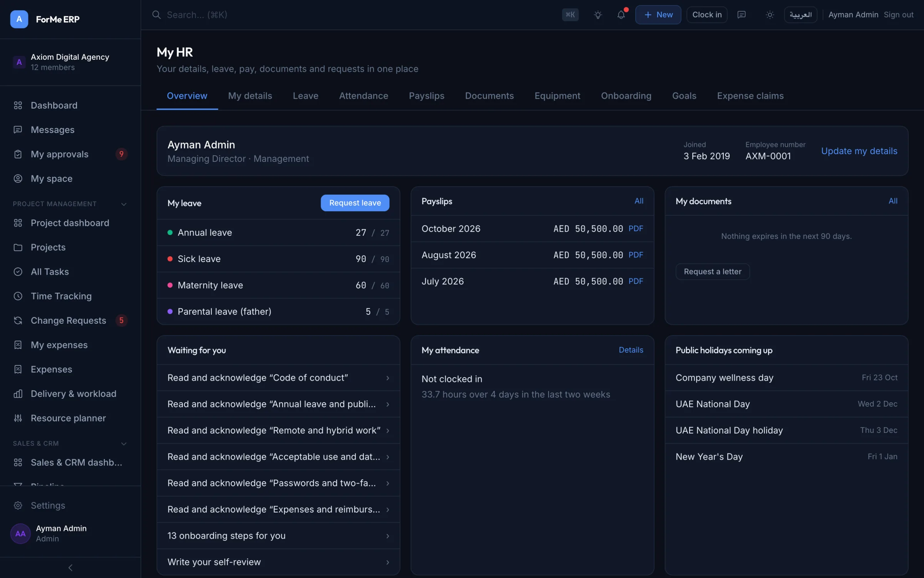Open the Goals tab
924x578 pixels.
point(684,96)
